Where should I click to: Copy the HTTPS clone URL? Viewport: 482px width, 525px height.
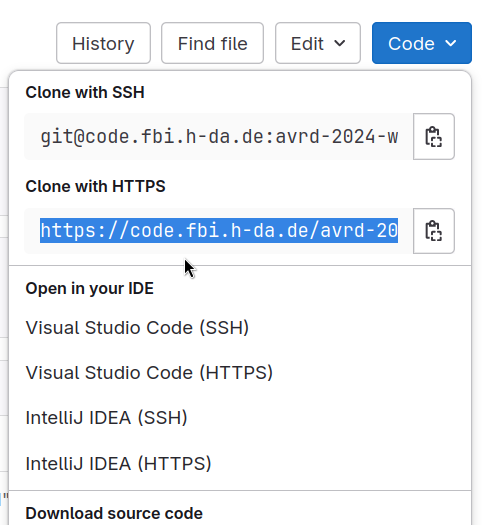(x=434, y=231)
